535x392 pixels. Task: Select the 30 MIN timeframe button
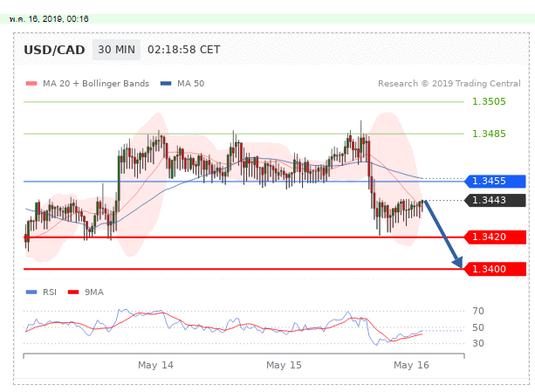tap(116, 50)
